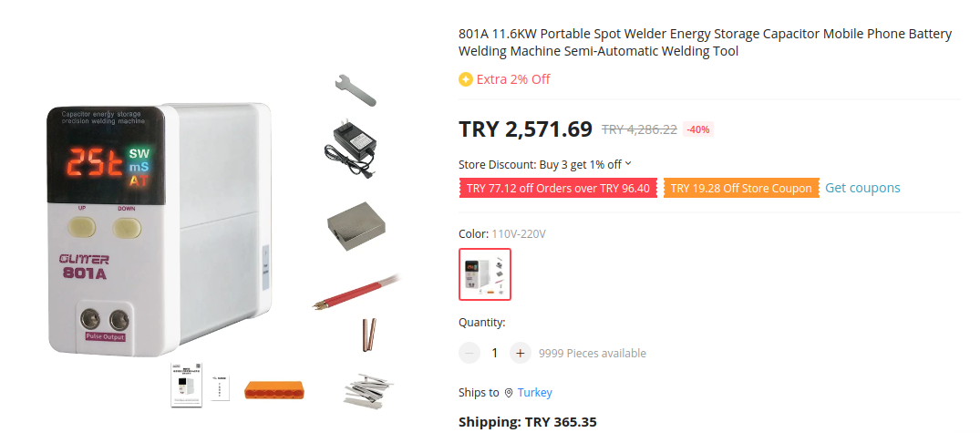Open the Get coupons link
Image resolution: width=980 pixels, height=433 pixels.
[862, 188]
